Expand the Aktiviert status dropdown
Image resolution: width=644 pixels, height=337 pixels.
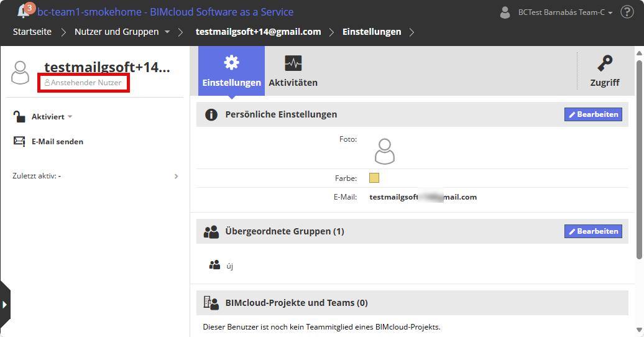70,117
